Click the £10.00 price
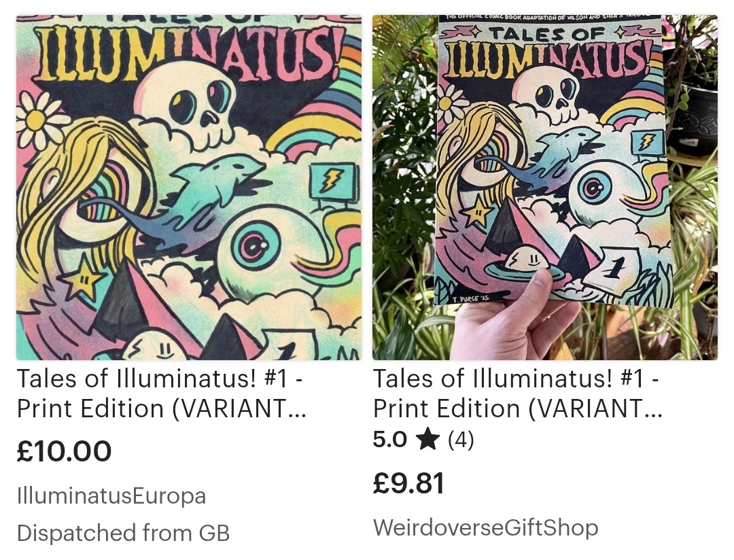The image size is (734, 560). coord(64,451)
